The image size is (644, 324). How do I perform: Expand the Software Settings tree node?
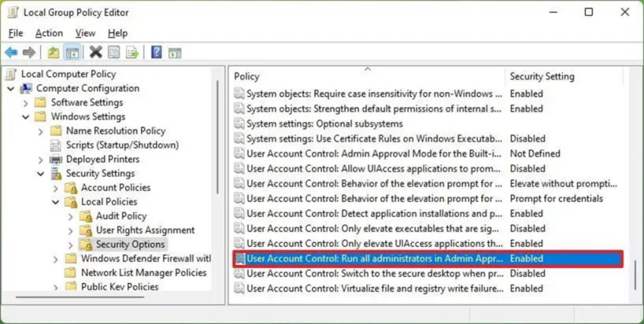point(26,103)
